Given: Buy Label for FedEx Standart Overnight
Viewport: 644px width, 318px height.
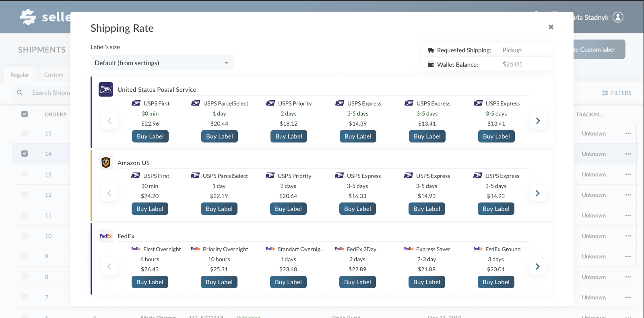Looking at the screenshot, I should 288,282.
